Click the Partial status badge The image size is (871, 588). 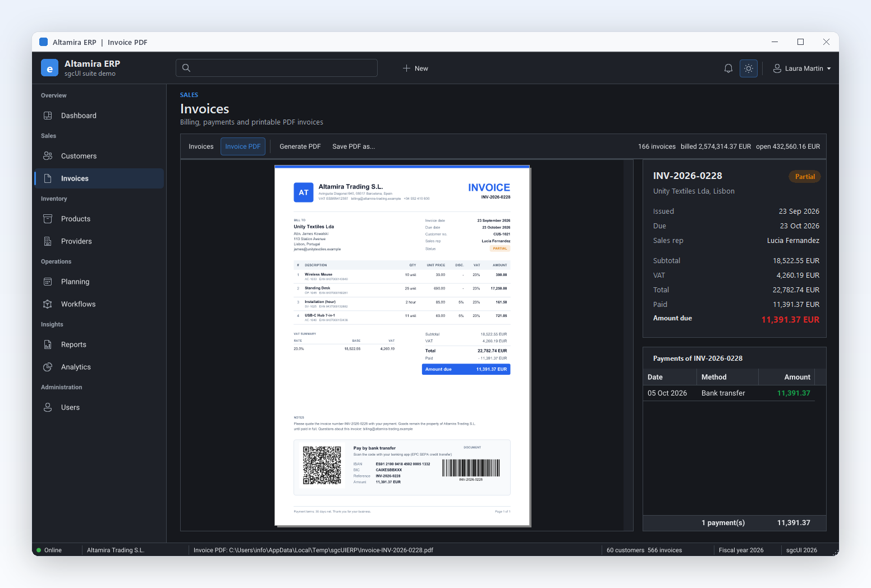coord(805,177)
